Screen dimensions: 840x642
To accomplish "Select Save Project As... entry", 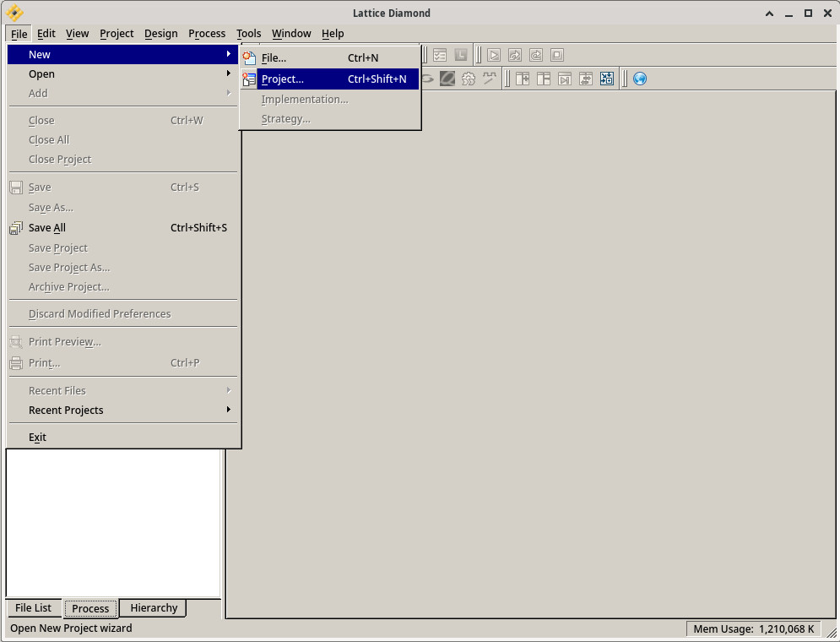I will click(122, 268).
